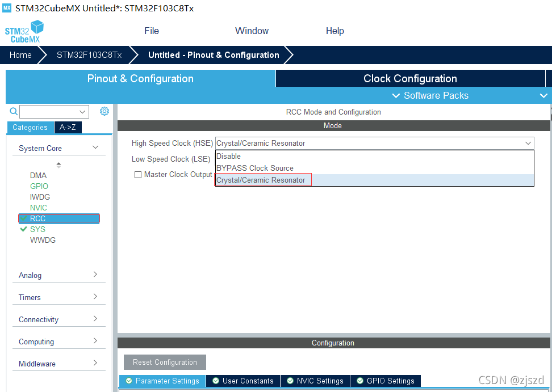
Task: Open the Help menu
Action: click(x=335, y=31)
